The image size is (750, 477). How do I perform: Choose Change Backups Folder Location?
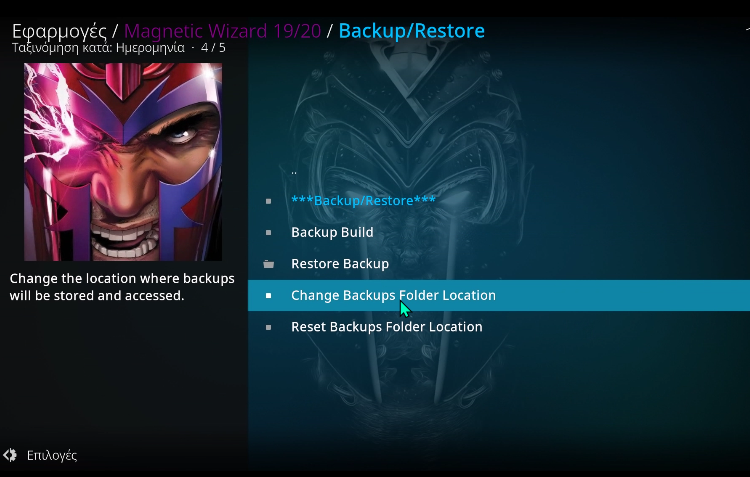click(498, 295)
